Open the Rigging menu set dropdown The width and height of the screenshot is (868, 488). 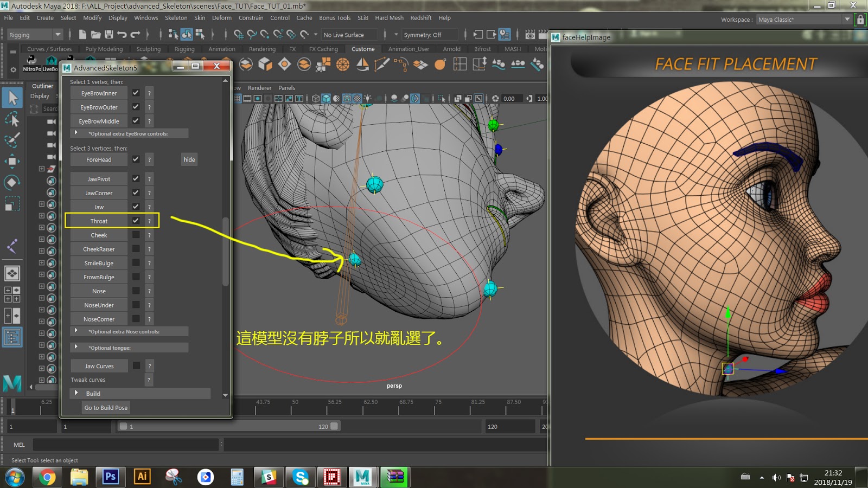click(34, 34)
